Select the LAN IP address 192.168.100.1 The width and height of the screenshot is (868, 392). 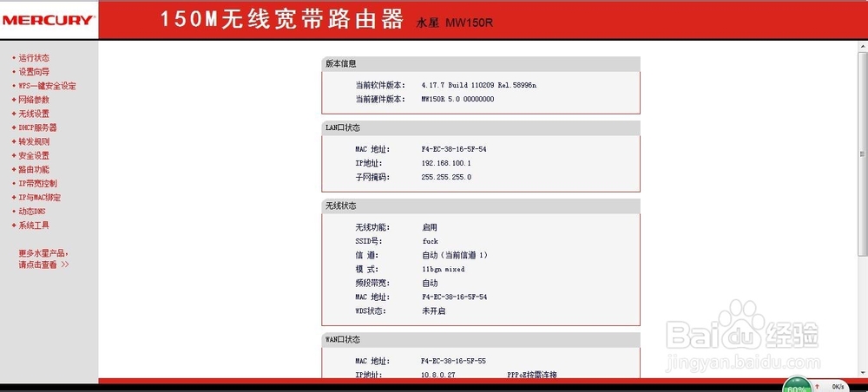(445, 164)
